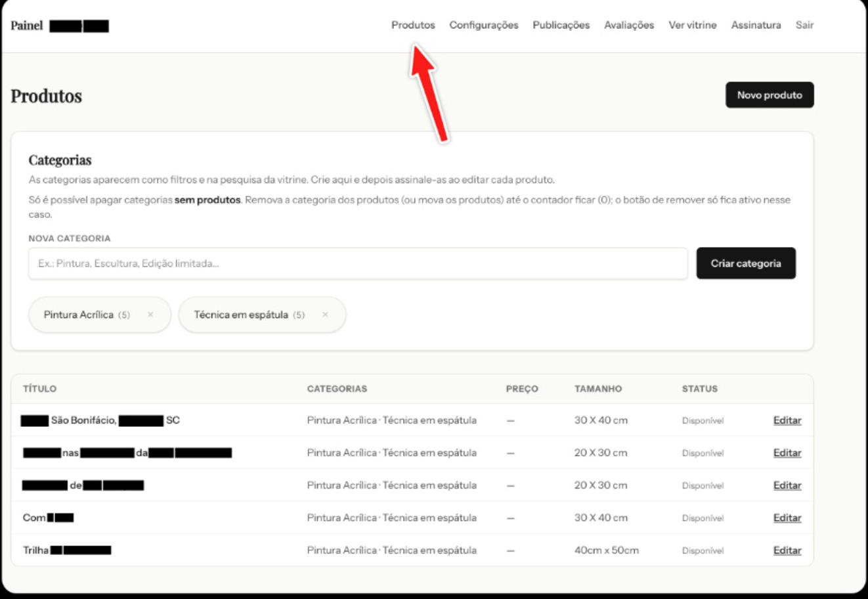Click Sair to log out
The image size is (868, 599).
(804, 25)
